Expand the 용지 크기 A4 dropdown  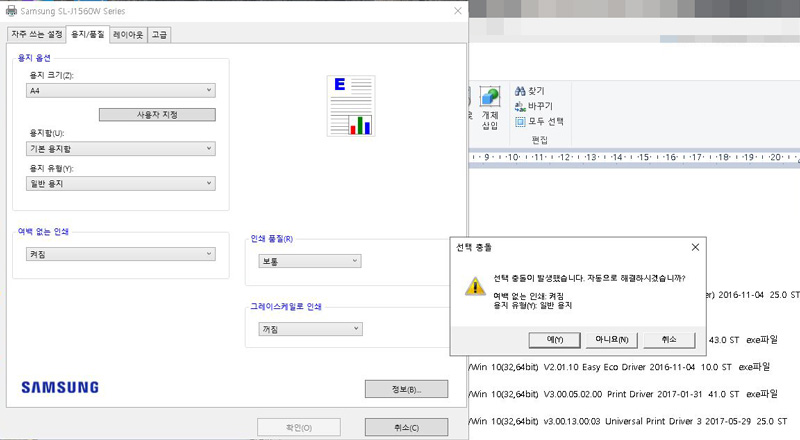pos(121,90)
